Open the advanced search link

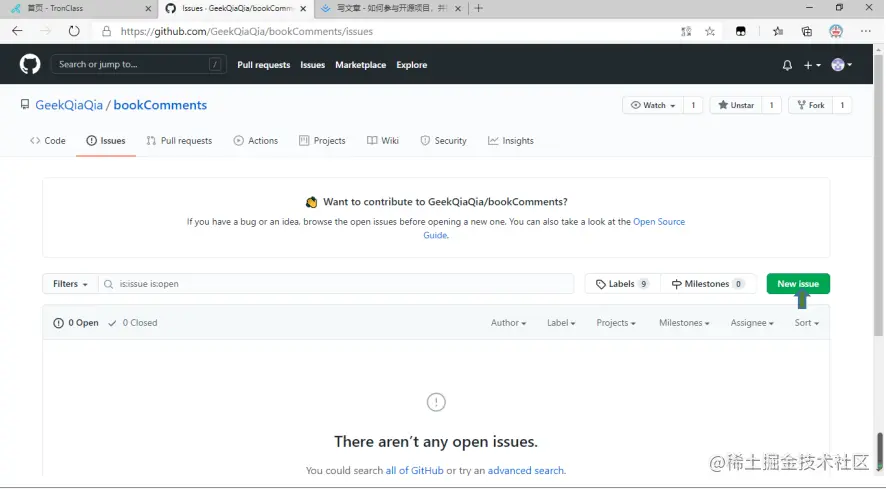[x=525, y=470]
